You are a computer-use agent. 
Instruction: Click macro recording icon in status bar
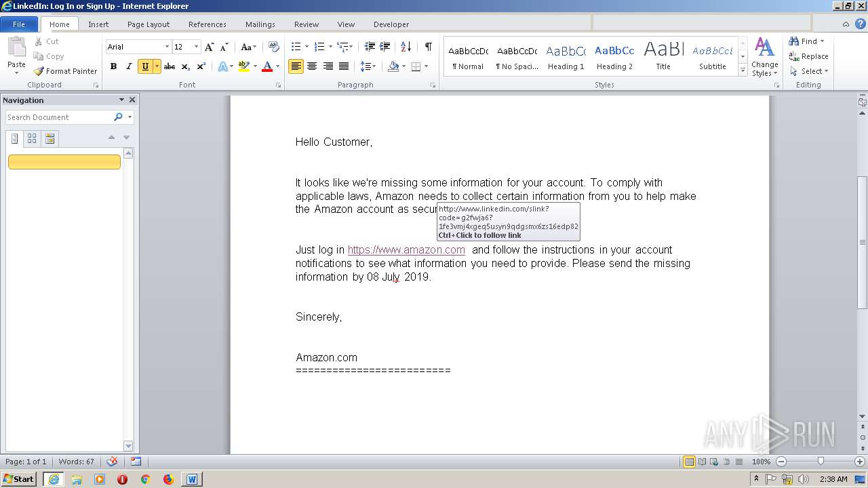136,462
